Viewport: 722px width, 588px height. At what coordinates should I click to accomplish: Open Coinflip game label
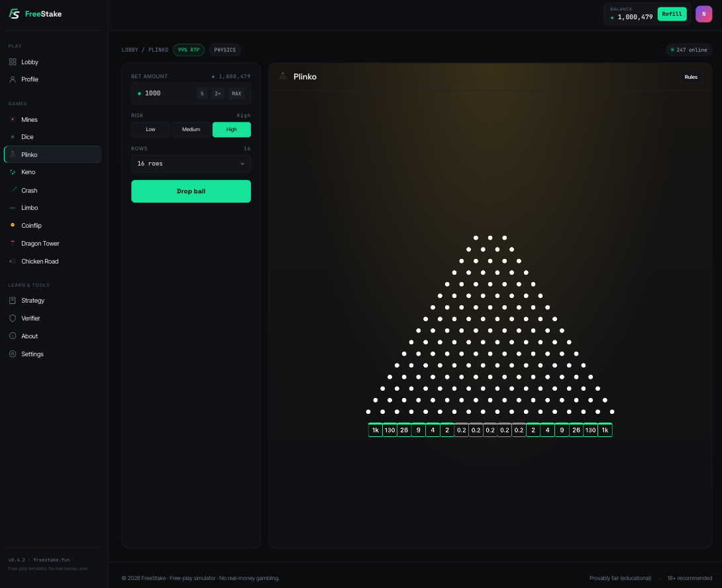[31, 226]
